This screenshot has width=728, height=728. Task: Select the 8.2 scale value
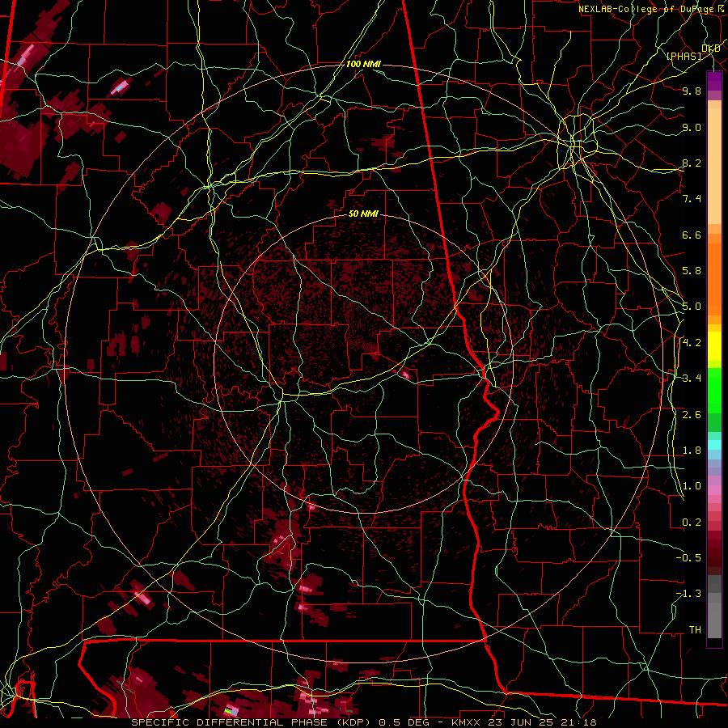[x=692, y=163]
